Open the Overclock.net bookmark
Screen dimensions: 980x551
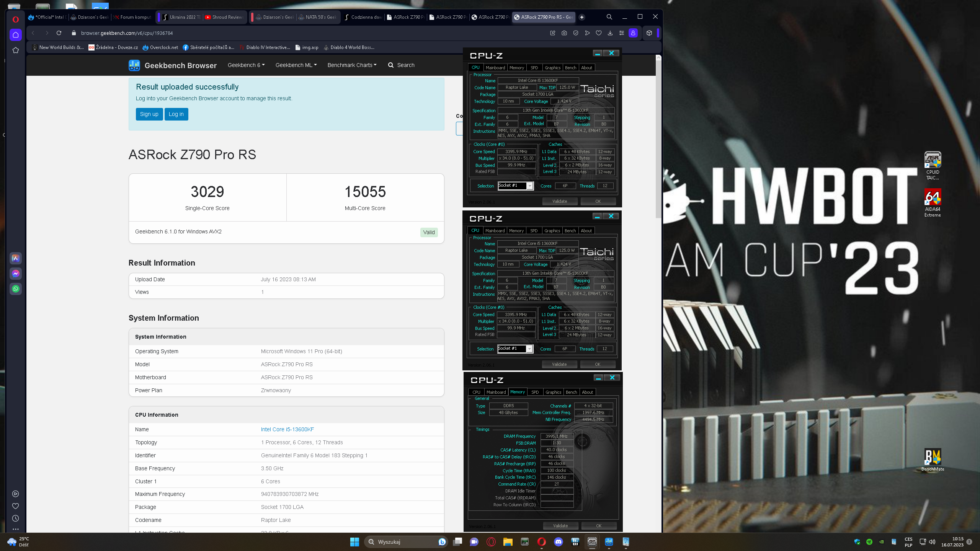click(x=160, y=47)
